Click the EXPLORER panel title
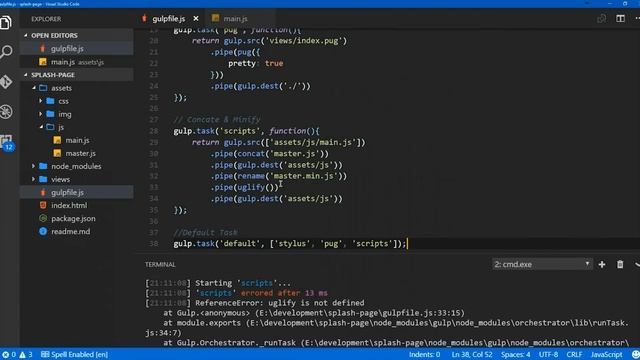This screenshot has width=640, height=360. coord(46,19)
